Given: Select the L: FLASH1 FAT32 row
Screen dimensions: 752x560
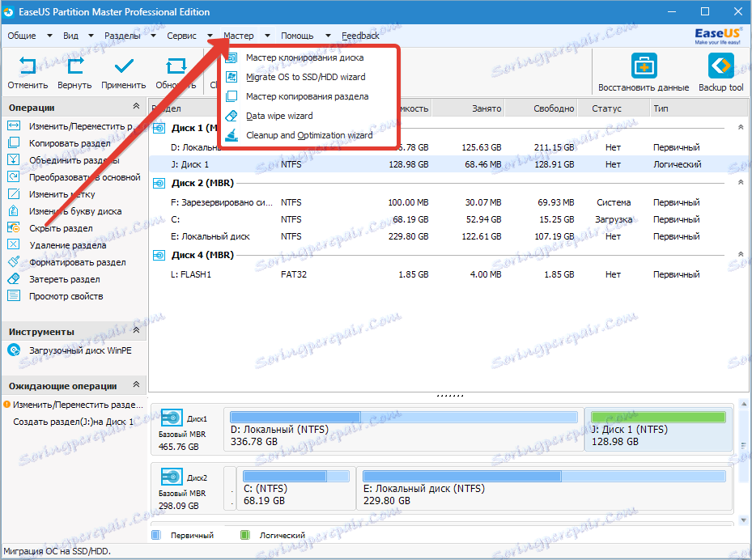Looking at the screenshot, I should pos(448,274).
